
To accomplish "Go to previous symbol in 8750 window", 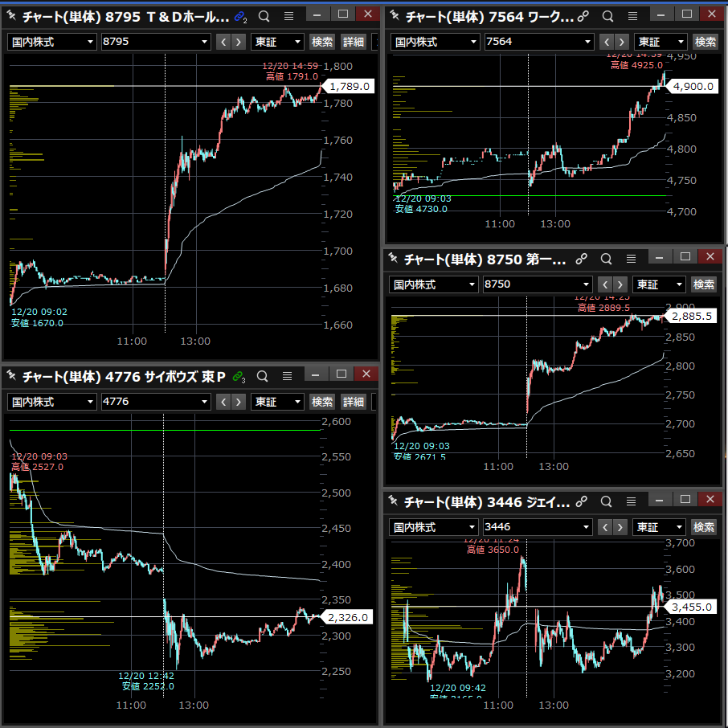I will pyautogui.click(x=605, y=284).
